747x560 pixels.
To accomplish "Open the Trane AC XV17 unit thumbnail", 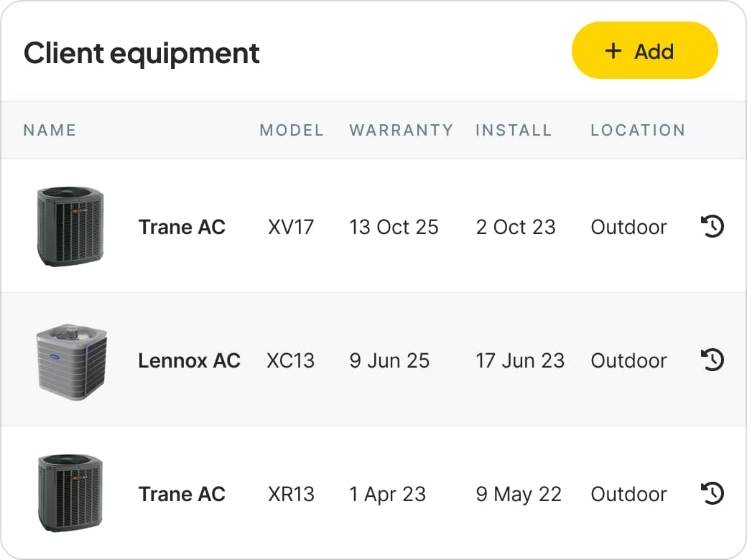I will [x=70, y=226].
